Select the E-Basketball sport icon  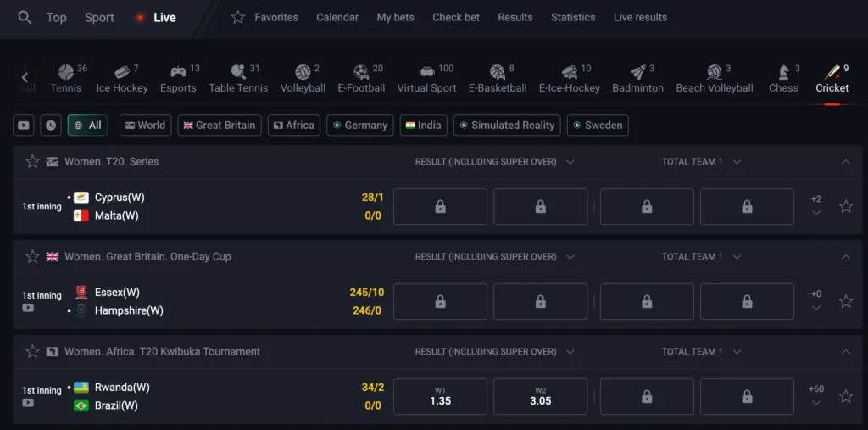tap(498, 73)
